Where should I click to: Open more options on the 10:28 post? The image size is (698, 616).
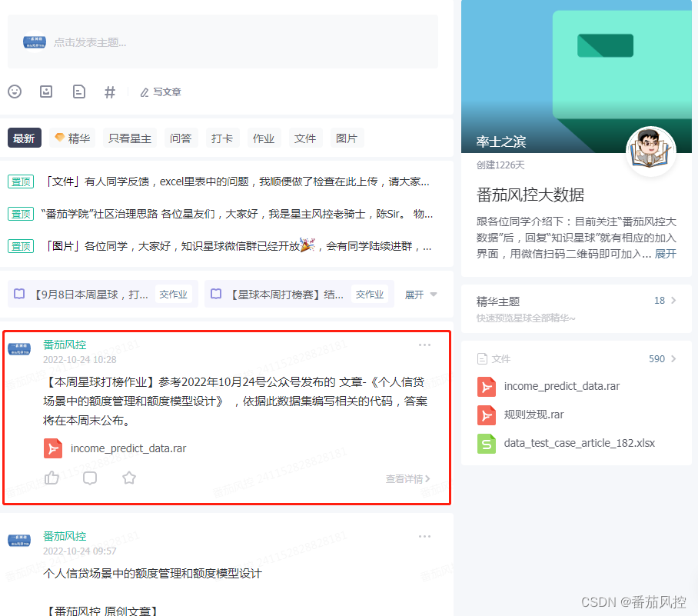tap(424, 345)
